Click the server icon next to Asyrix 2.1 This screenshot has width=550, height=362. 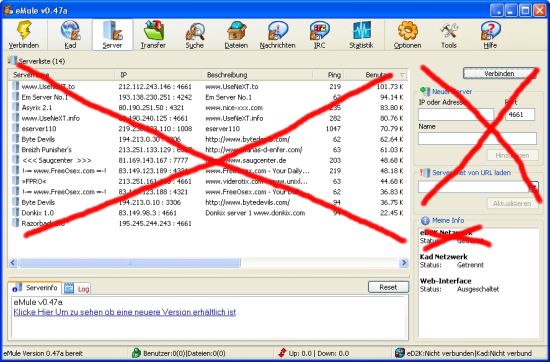pos(15,107)
